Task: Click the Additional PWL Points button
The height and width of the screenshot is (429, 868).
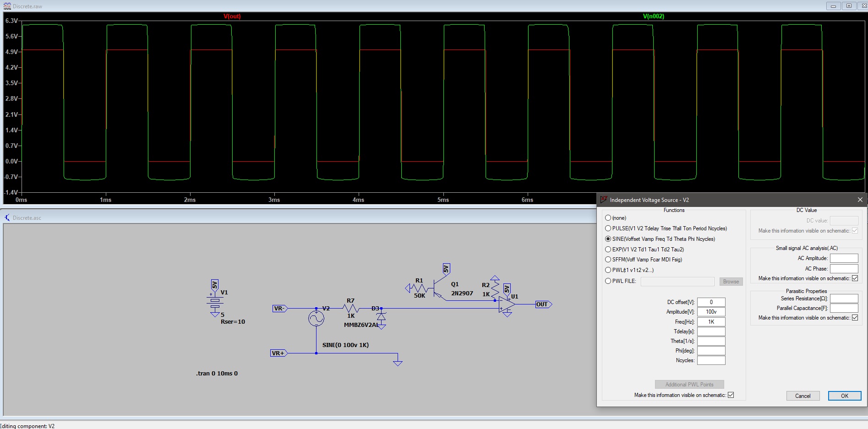Action: [x=689, y=385]
